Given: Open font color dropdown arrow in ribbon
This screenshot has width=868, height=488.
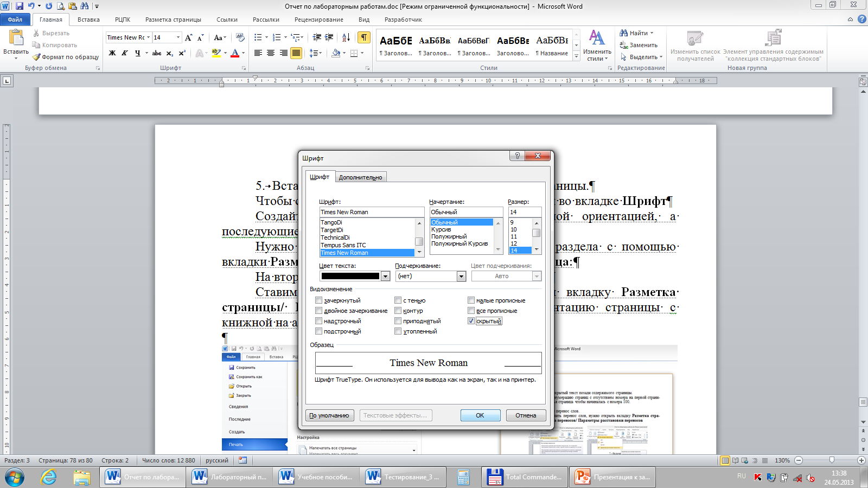Looking at the screenshot, I should [x=243, y=53].
